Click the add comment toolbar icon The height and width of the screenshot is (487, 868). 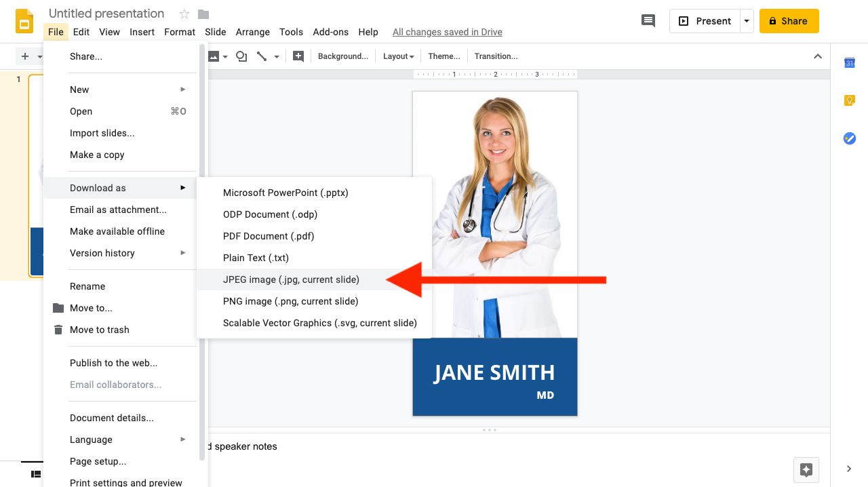[298, 56]
